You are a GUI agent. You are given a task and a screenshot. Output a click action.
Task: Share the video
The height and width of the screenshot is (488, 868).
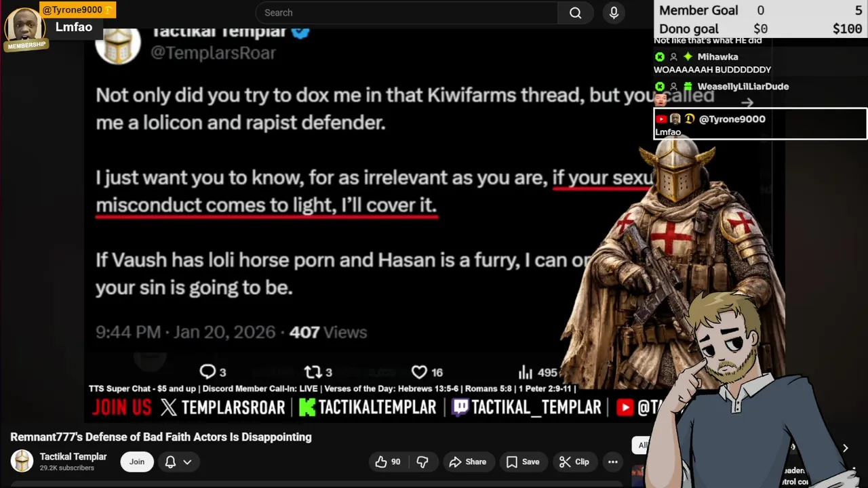[x=467, y=462]
